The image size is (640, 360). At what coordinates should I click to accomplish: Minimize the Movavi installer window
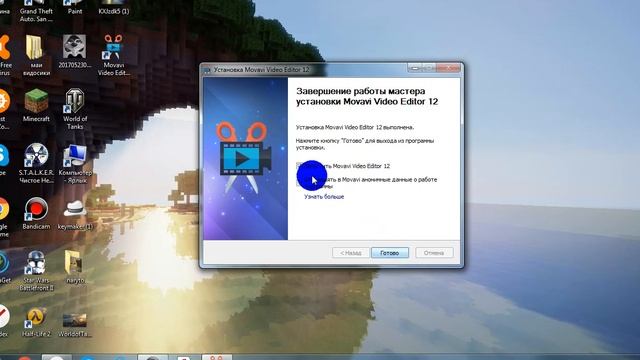coord(415,68)
